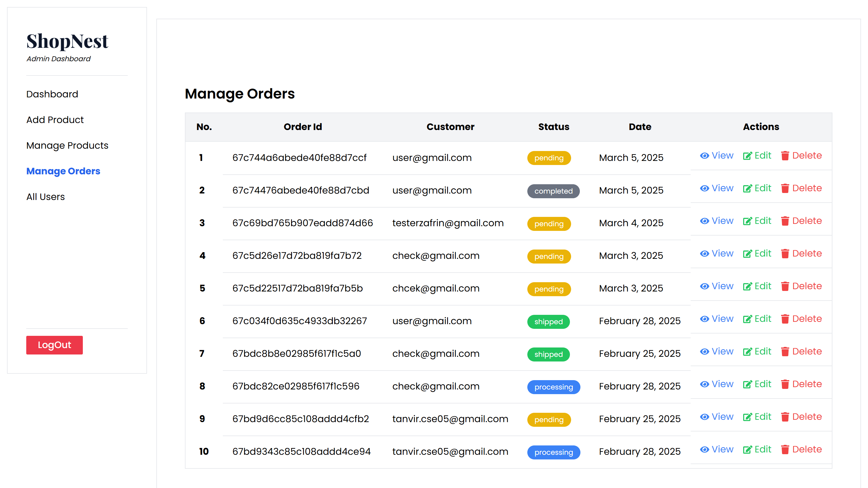Click the trash icon in row 4
The image size is (868, 488).
point(785,254)
